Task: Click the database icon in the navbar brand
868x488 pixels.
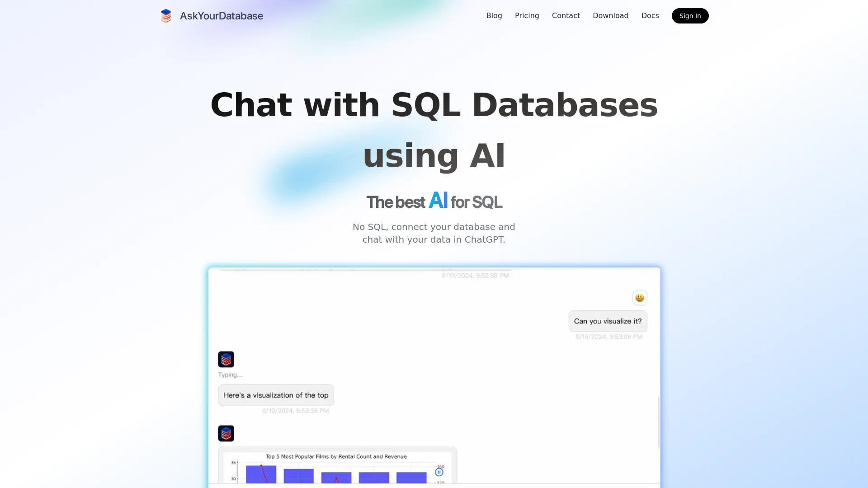Action: [166, 15]
